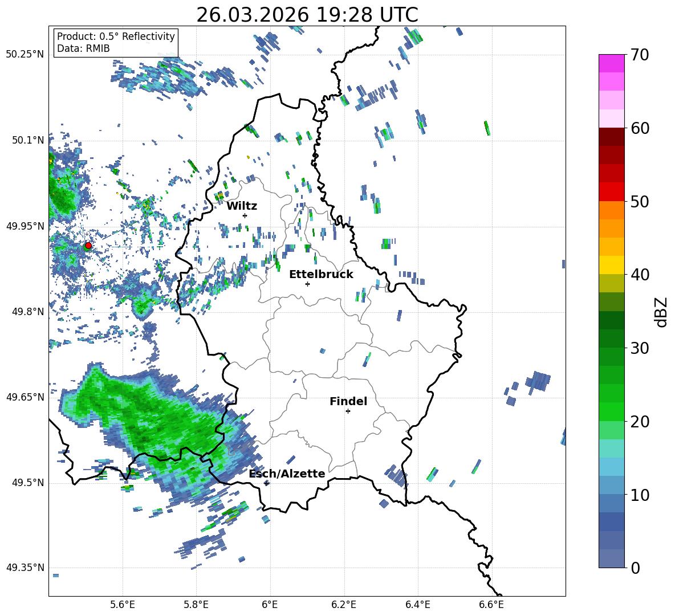
Task: Pick the bright red colorbar segment above 50
Action: (x=611, y=192)
